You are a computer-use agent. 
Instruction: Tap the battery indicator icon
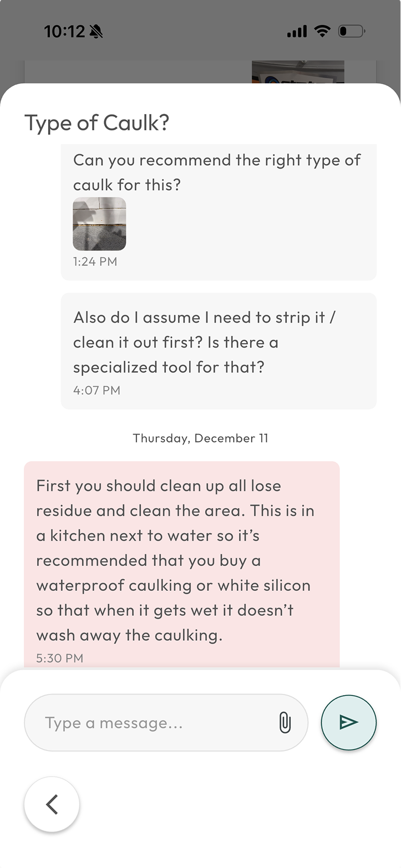(351, 31)
